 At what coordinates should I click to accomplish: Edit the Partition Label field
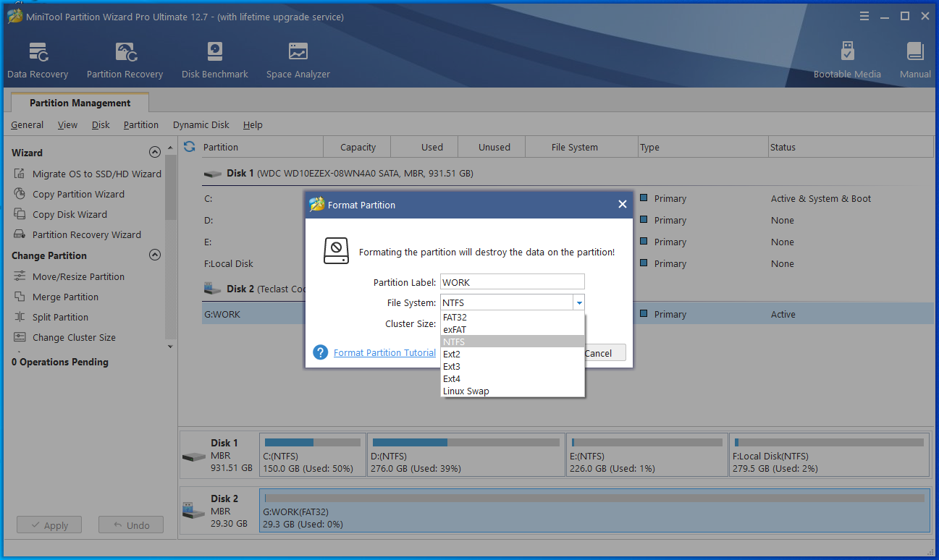tap(512, 281)
